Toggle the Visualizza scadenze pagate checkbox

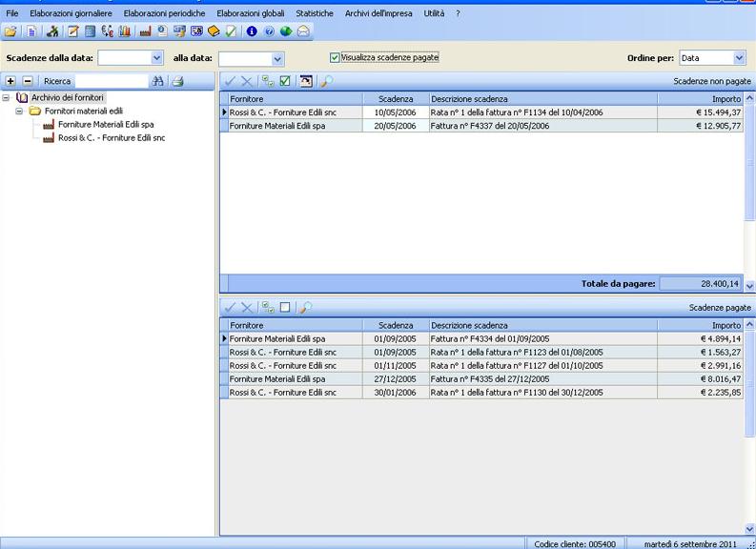pos(335,58)
